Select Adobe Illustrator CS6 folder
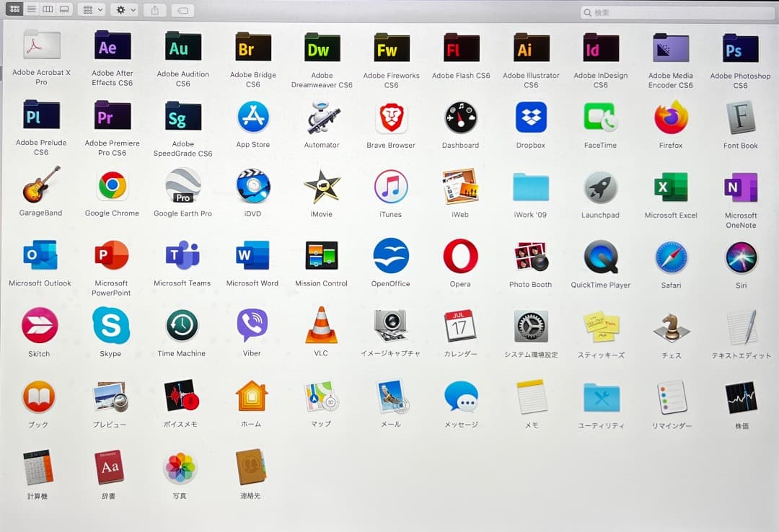This screenshot has height=532, width=779. (x=532, y=48)
